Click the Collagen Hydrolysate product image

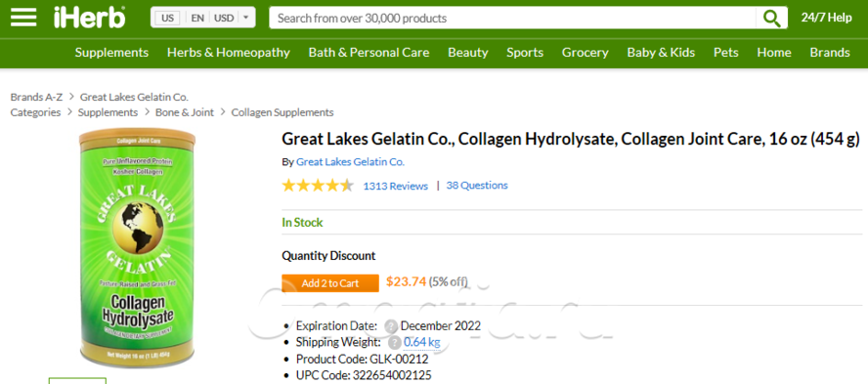137,248
